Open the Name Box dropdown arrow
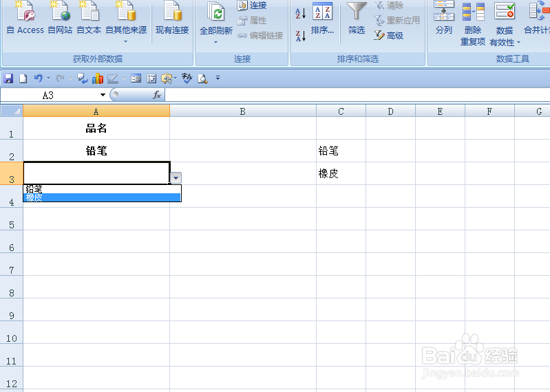Viewport: 550px width, 392px height. (x=103, y=95)
